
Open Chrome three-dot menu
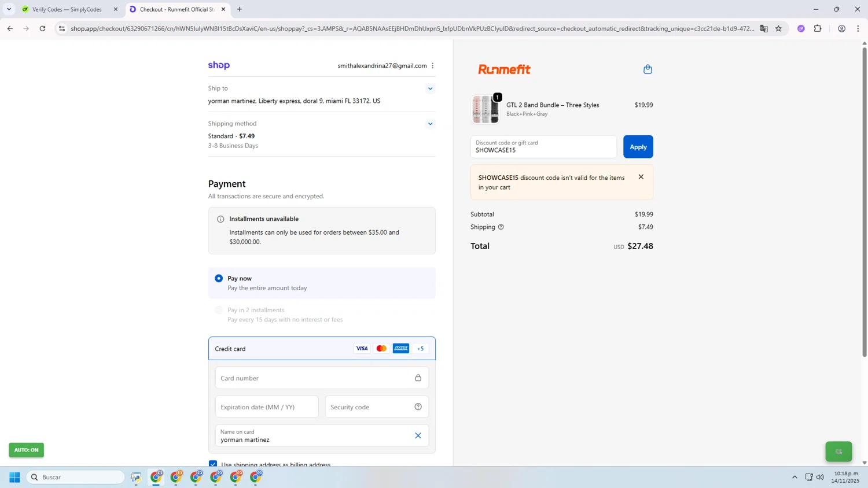(x=858, y=28)
